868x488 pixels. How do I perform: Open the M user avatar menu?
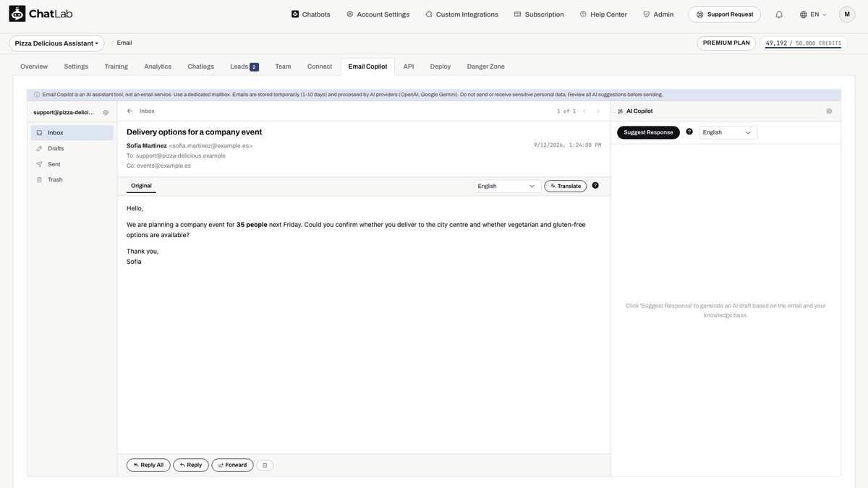pyautogui.click(x=847, y=14)
